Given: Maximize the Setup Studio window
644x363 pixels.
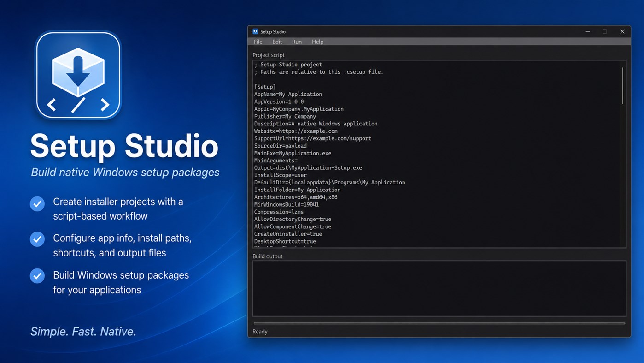Looking at the screenshot, I should click(605, 31).
